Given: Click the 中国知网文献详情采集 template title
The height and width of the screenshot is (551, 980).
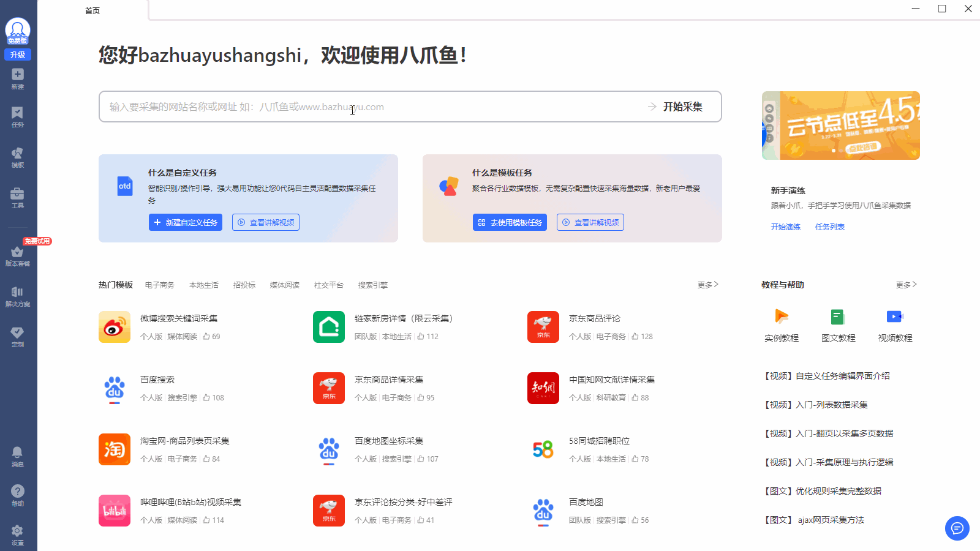Looking at the screenshot, I should pyautogui.click(x=612, y=380).
